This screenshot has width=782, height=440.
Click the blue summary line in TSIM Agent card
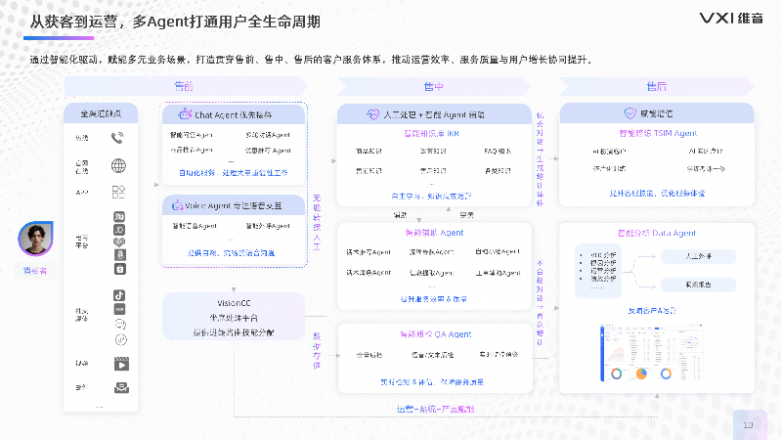pos(657,193)
